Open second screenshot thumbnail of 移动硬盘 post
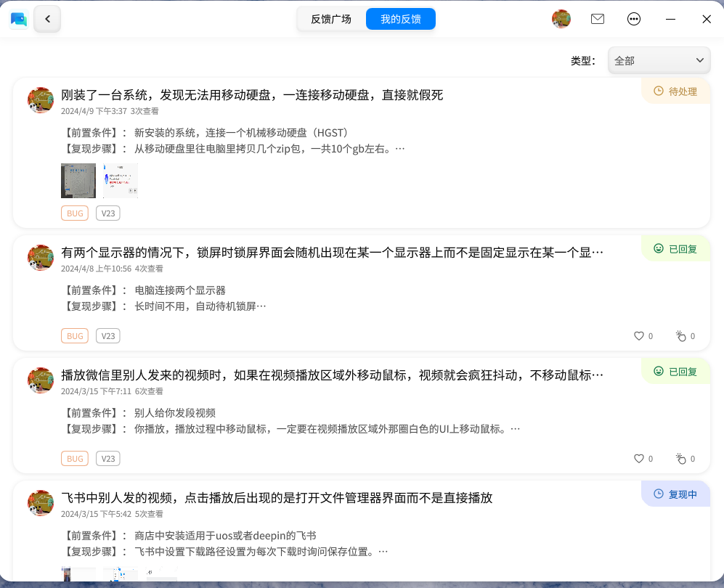The height and width of the screenshot is (588, 724). point(121,181)
